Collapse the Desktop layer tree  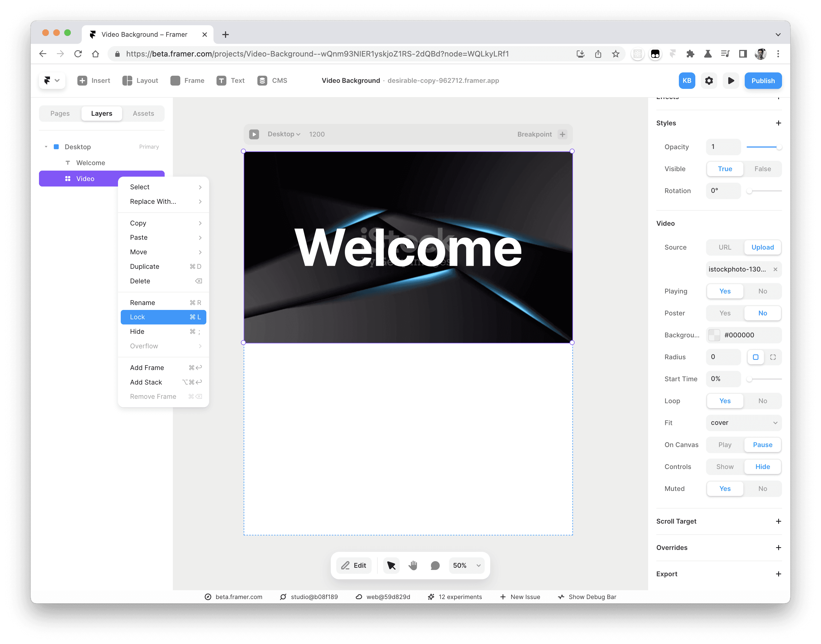pos(46,147)
